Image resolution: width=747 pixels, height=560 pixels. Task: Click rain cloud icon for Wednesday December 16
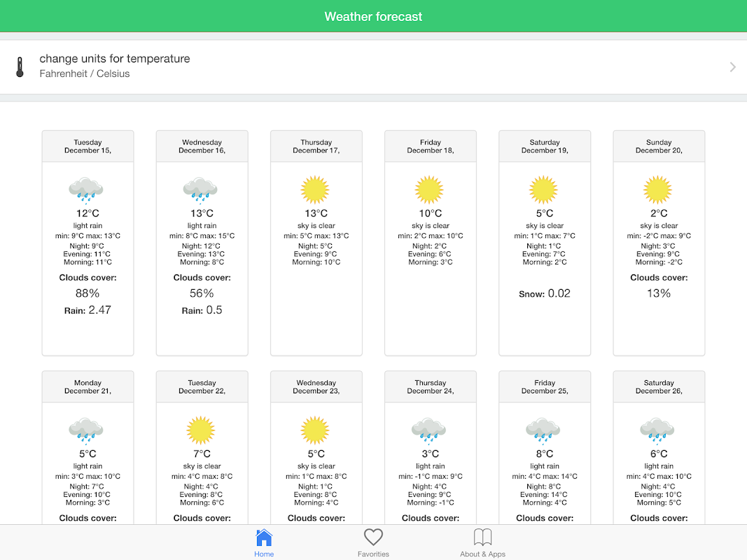click(x=200, y=190)
